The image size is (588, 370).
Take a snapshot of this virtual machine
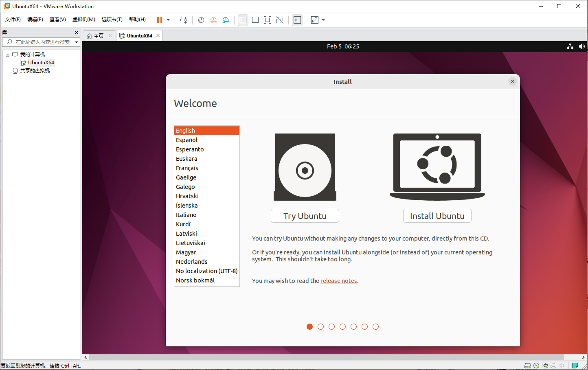tap(201, 20)
